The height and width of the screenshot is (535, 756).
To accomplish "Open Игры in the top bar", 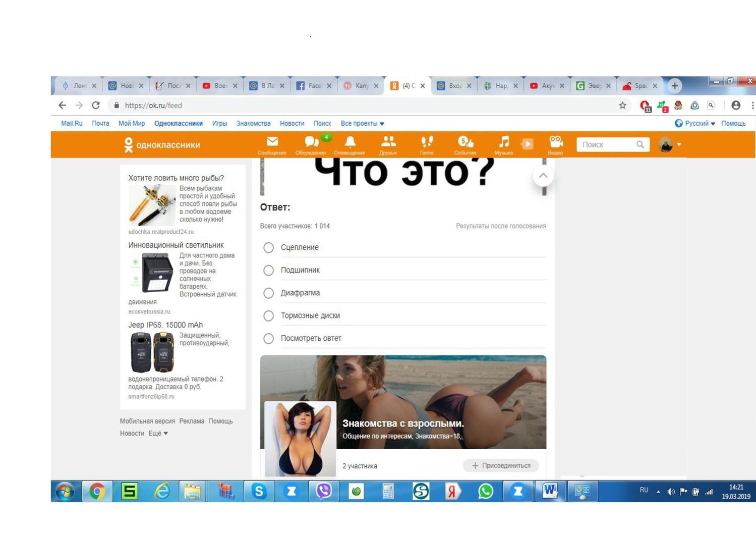I will pyautogui.click(x=219, y=123).
